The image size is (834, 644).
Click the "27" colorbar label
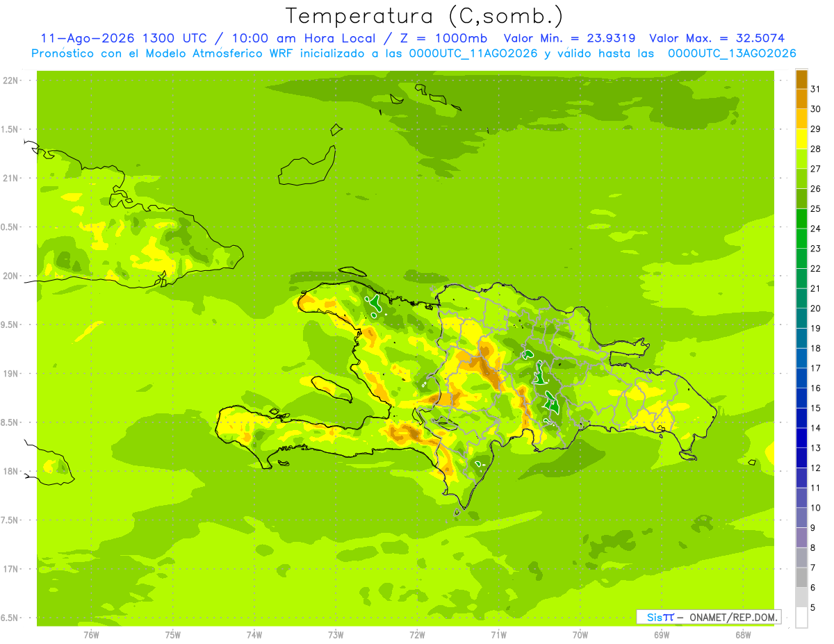816,169
